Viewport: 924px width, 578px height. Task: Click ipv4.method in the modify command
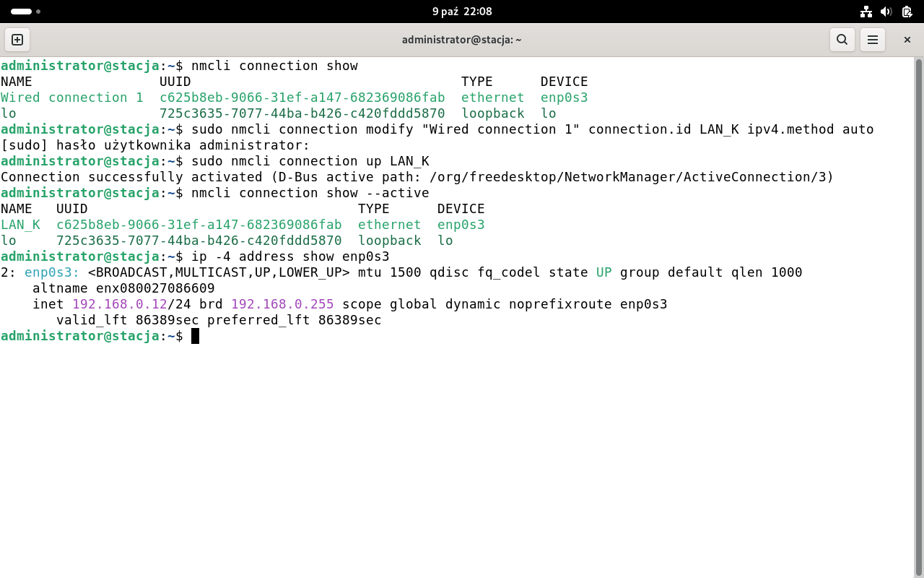coord(790,129)
